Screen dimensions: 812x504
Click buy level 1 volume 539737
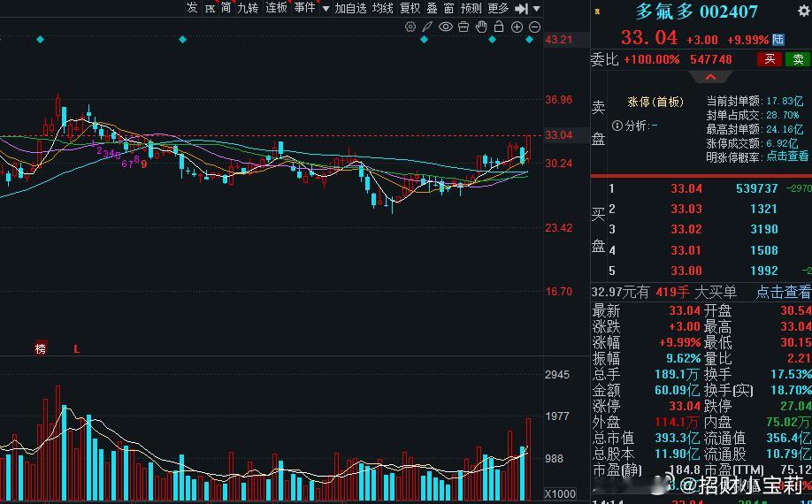click(756, 188)
